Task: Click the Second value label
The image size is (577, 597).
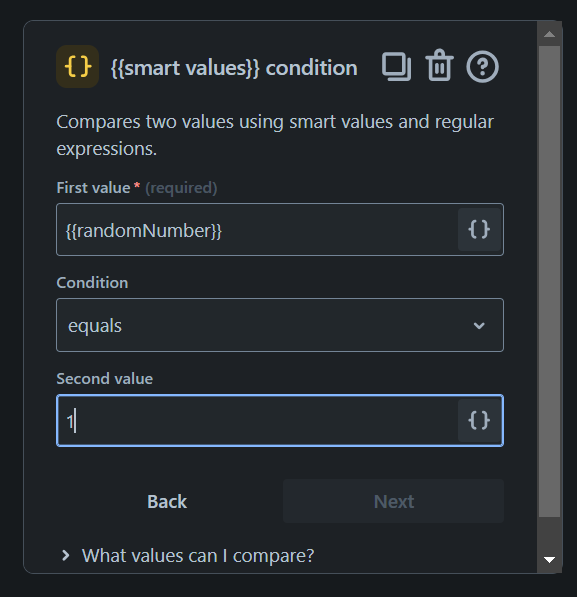Action: coord(105,379)
